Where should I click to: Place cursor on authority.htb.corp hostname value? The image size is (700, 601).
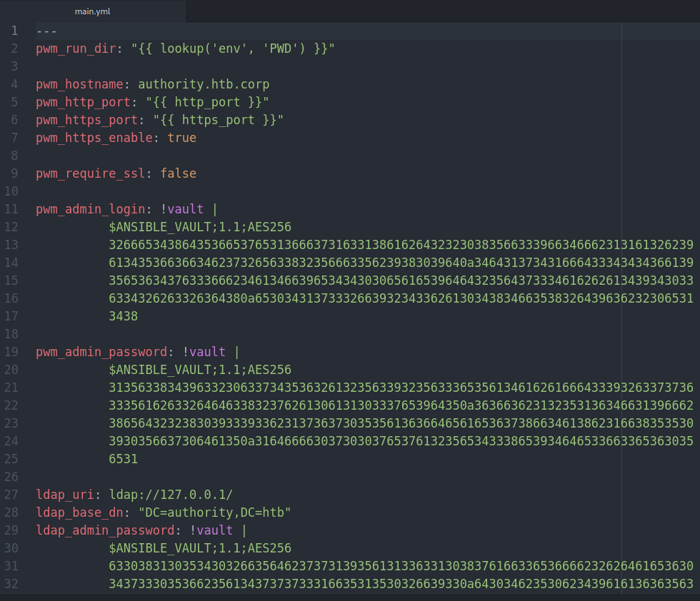(204, 84)
